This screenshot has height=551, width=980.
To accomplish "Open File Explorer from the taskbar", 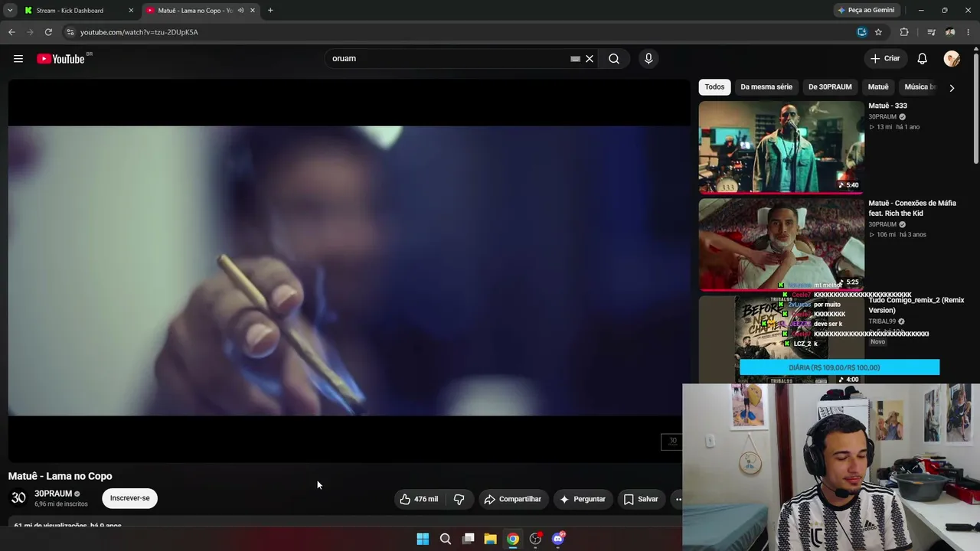I will click(x=490, y=539).
